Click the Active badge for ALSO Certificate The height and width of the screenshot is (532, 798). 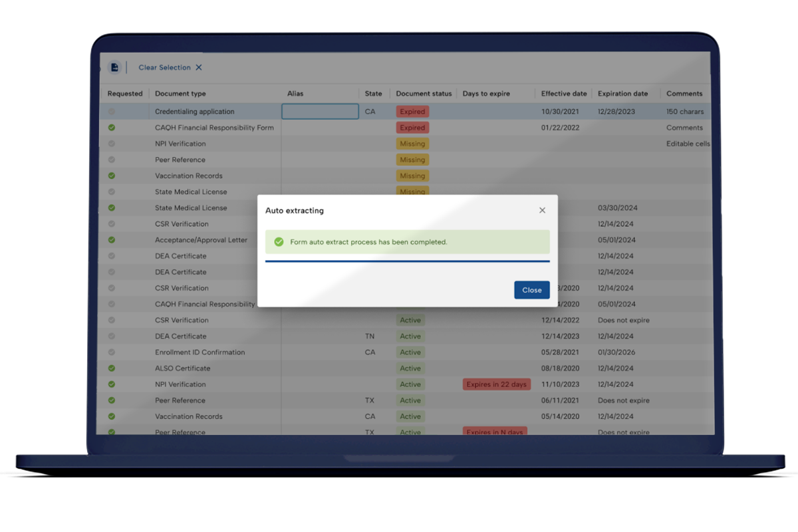coord(410,368)
